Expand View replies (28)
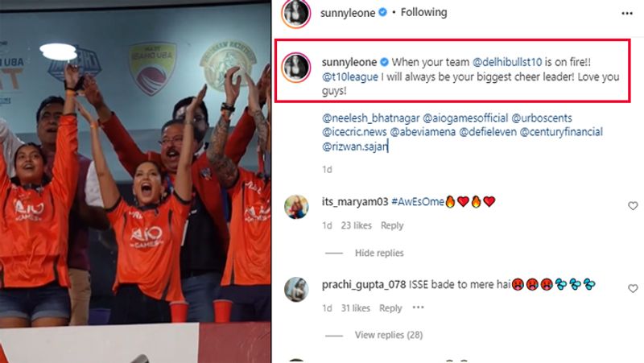 [389, 335]
